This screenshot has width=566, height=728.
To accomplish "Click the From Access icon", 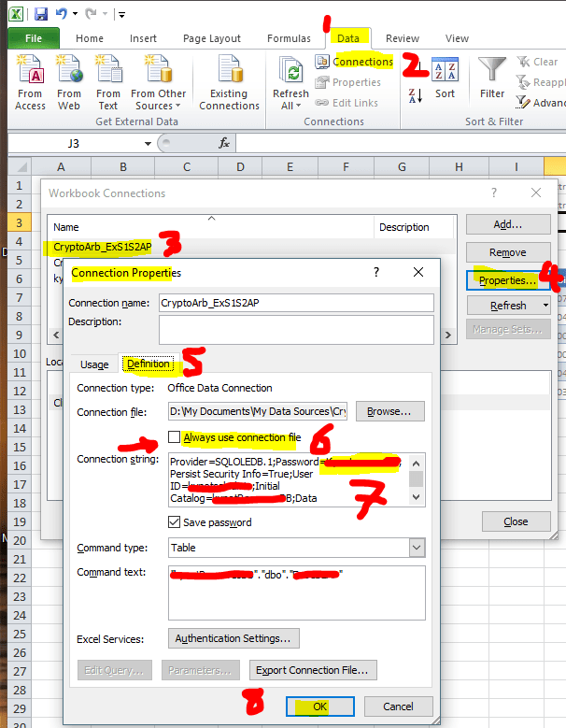I will point(30,69).
